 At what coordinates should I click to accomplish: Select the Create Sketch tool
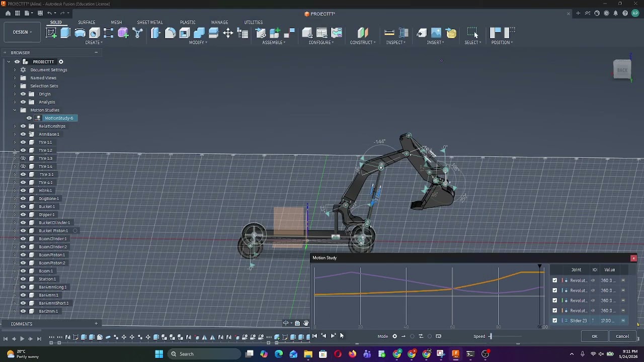51,33
